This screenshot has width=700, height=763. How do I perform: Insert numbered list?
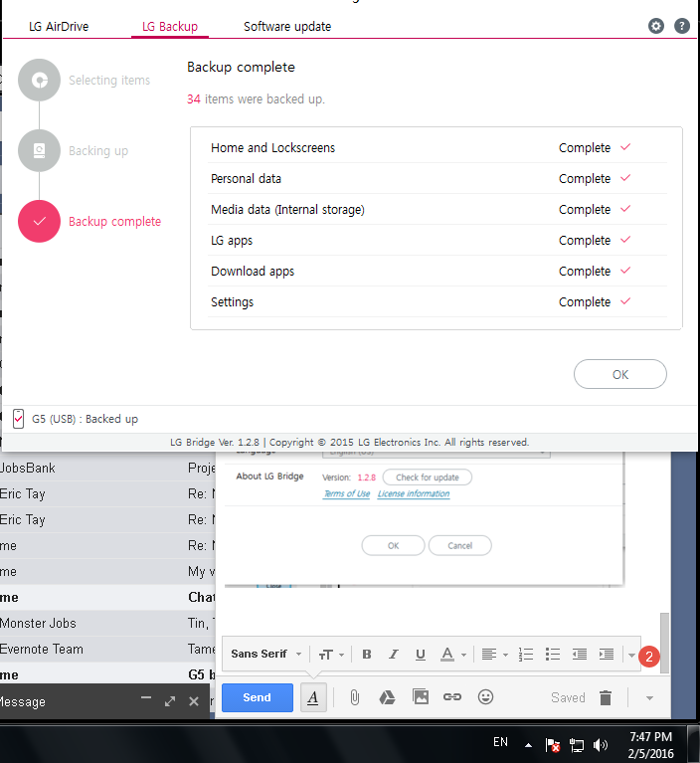click(526, 655)
